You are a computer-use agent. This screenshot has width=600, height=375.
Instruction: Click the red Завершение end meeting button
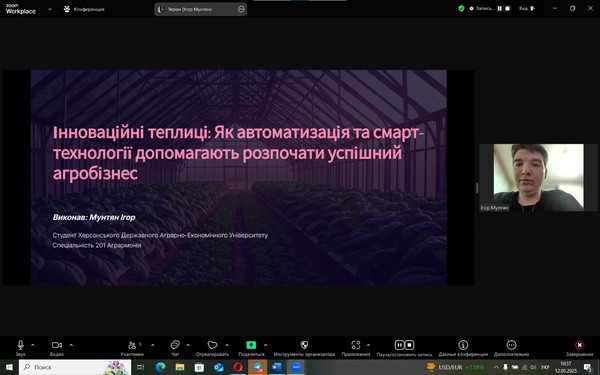579,345
